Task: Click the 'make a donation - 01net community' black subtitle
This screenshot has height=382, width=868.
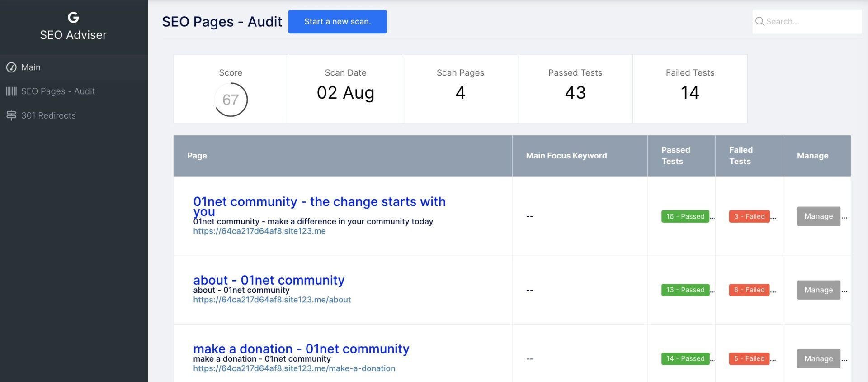Action: click(x=262, y=359)
